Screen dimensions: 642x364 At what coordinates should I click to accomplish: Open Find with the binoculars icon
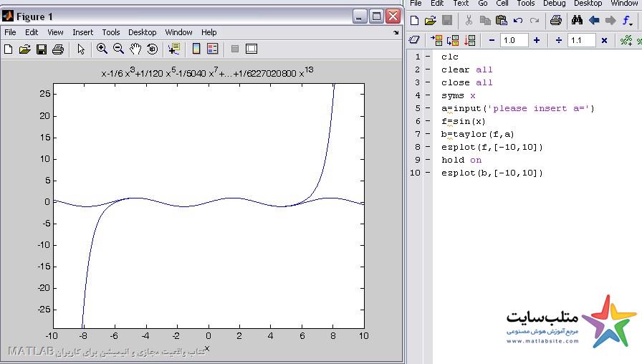tap(577, 20)
